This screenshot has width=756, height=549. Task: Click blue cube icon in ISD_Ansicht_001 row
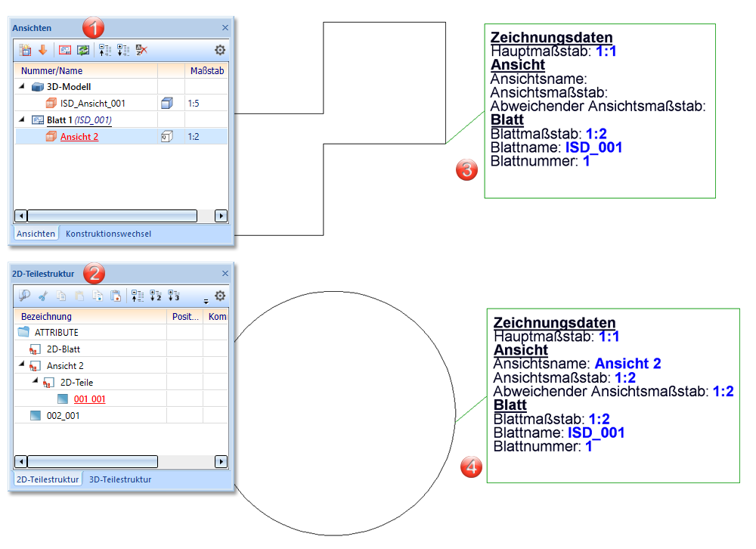(x=167, y=104)
